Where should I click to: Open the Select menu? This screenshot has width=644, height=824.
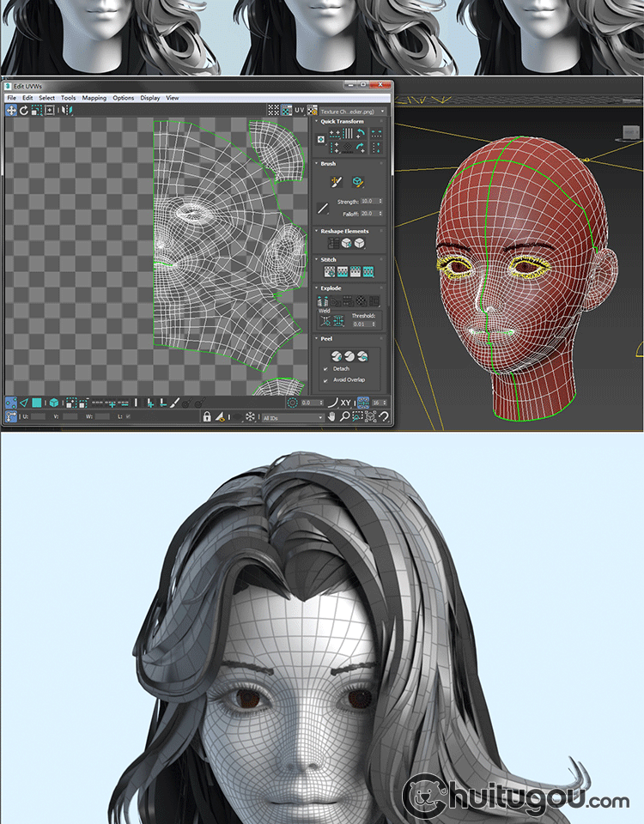tap(46, 98)
